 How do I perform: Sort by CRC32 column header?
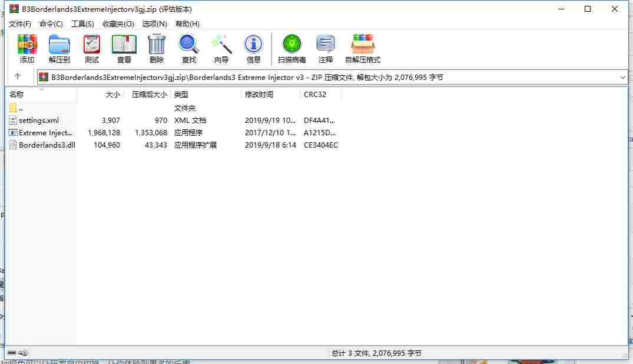pyautogui.click(x=320, y=94)
